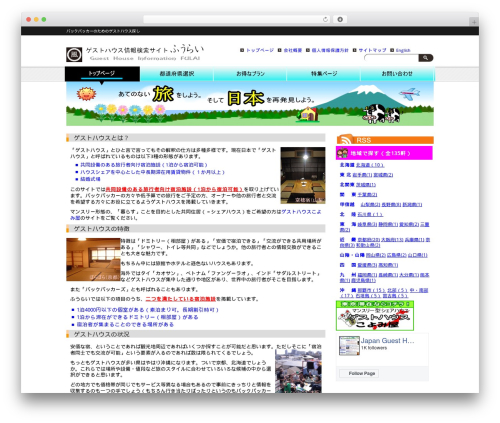Open the 山梨県 prefecture link
This screenshot has height=423, width=500.
pyautogui.click(x=370, y=205)
